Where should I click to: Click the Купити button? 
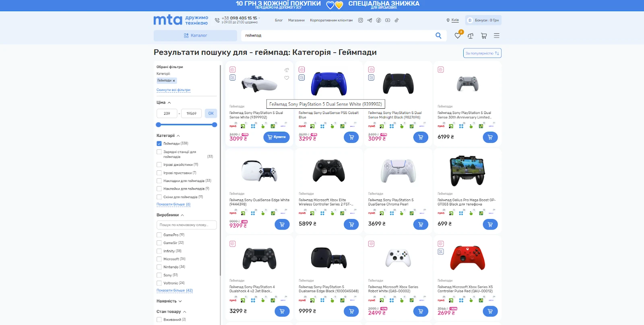[277, 137]
